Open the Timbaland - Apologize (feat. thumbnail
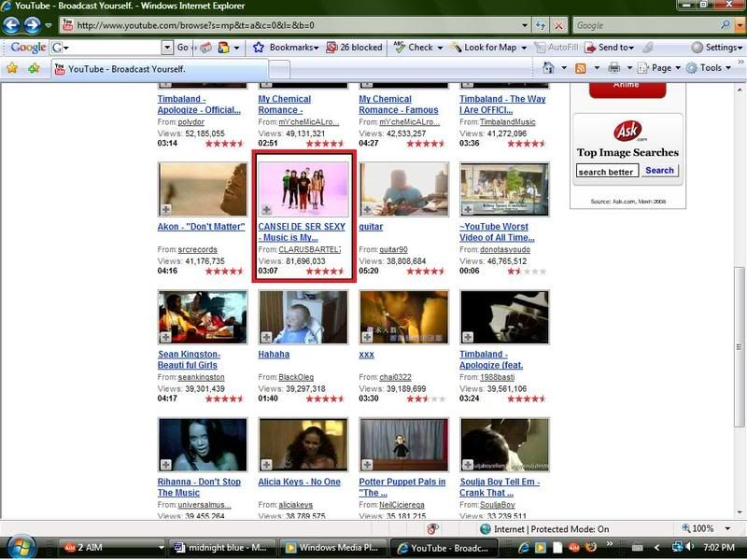747x560 pixels. pos(504,317)
